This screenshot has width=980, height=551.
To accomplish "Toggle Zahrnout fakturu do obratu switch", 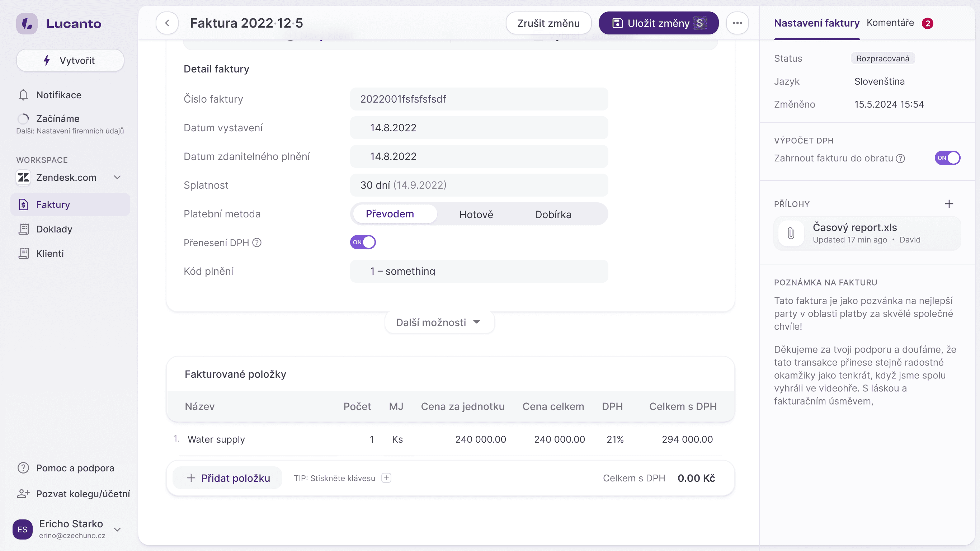I will click(x=947, y=158).
